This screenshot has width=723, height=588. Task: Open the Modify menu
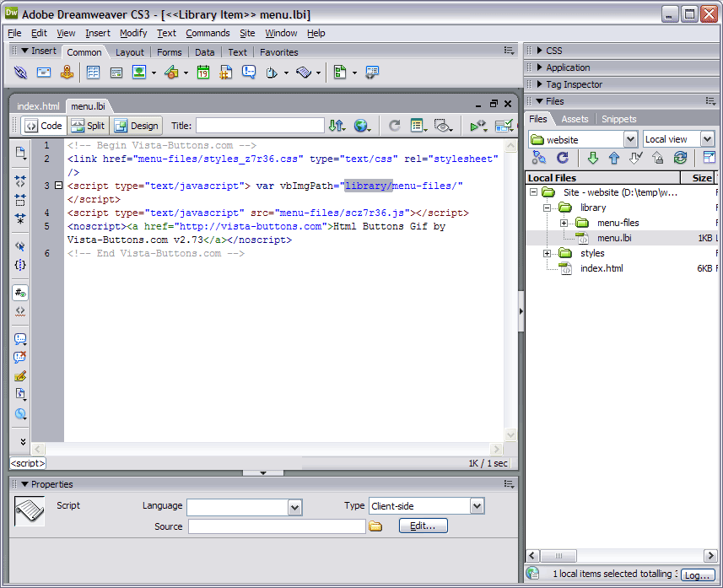pyautogui.click(x=133, y=33)
